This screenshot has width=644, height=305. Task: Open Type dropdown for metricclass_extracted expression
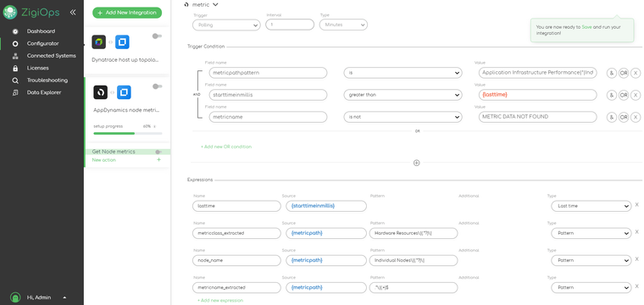coord(591,233)
